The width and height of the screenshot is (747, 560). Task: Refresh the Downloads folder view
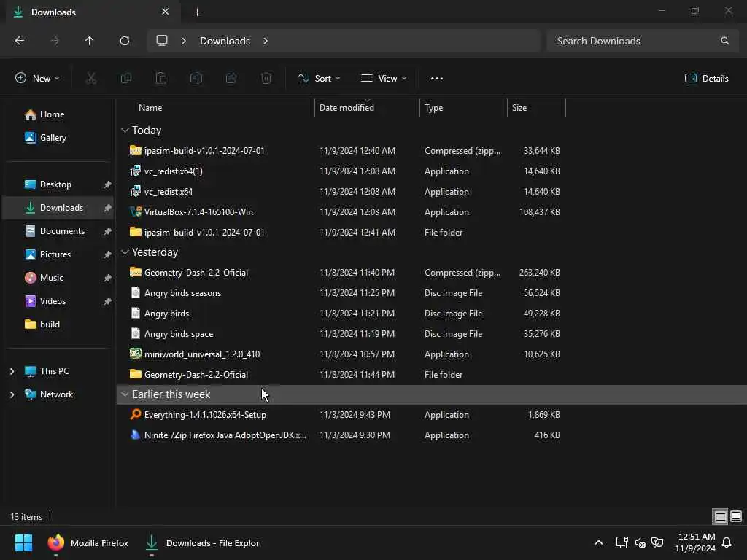pos(124,41)
